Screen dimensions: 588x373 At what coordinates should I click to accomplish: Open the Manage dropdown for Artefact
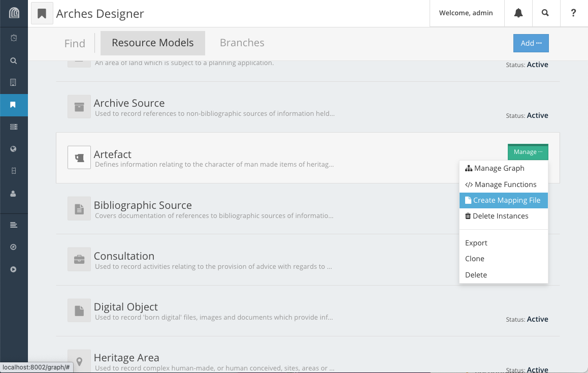pyautogui.click(x=528, y=151)
